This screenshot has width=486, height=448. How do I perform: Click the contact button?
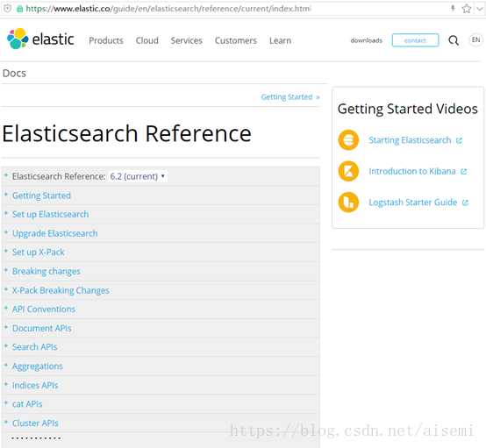click(415, 40)
